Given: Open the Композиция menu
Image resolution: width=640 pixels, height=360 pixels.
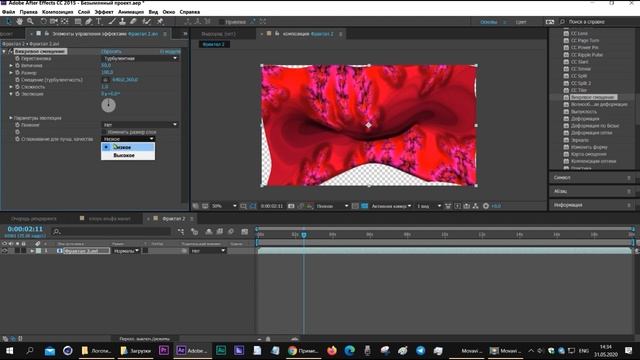Looking at the screenshot, I should point(58,12).
